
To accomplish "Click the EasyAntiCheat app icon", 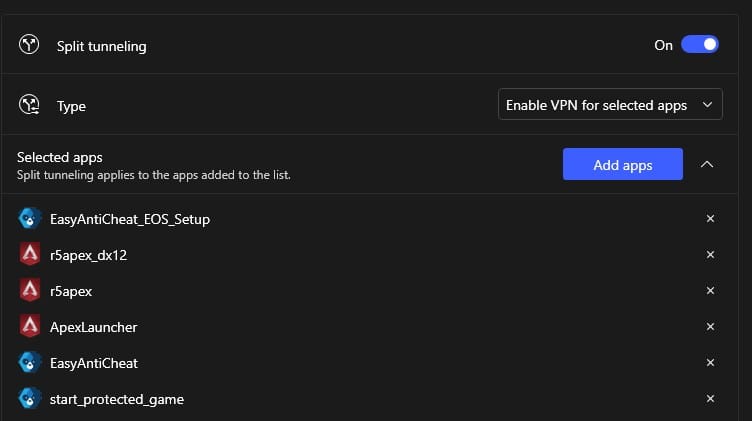I will pyautogui.click(x=30, y=363).
